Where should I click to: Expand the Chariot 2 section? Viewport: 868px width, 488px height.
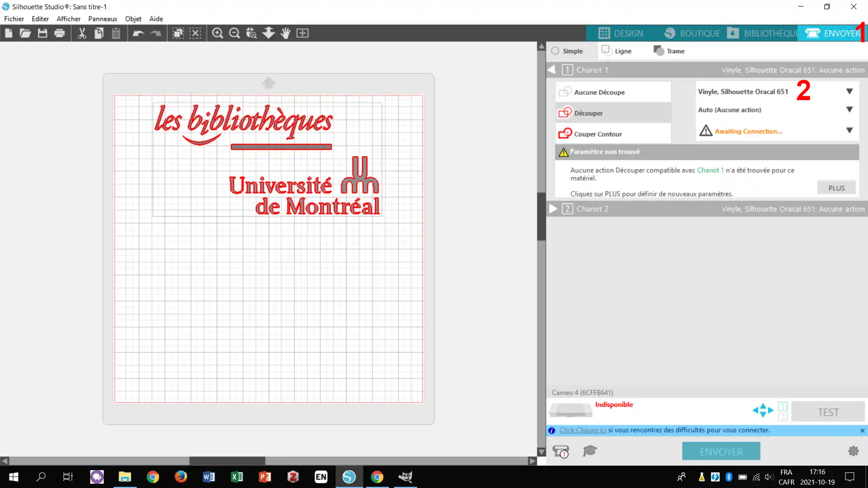(x=553, y=209)
